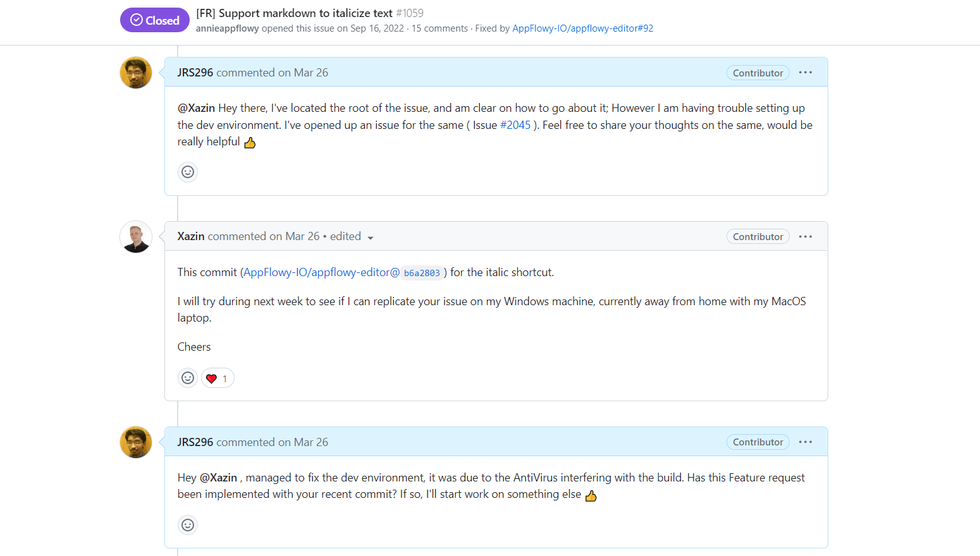Screen dimensions: 980x556
Task: Click @Xazin mention in the antivirus comment
Action: click(219, 478)
